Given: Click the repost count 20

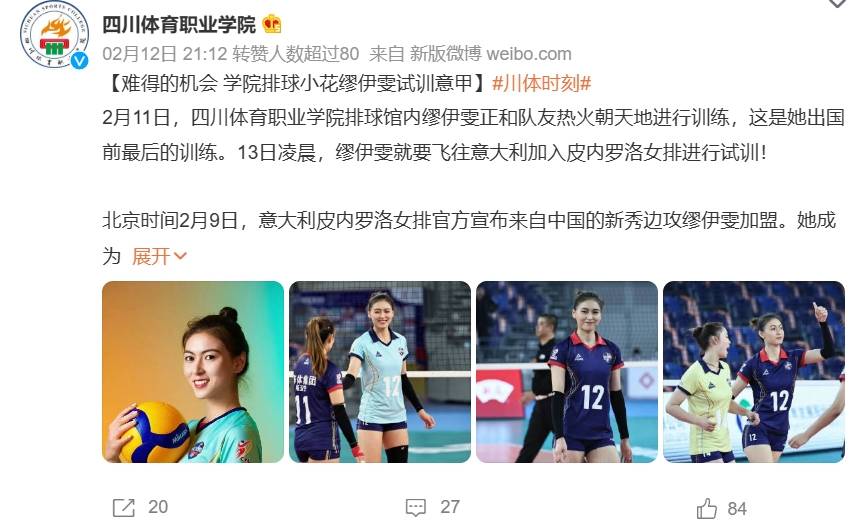Looking at the screenshot, I should coord(158,507).
